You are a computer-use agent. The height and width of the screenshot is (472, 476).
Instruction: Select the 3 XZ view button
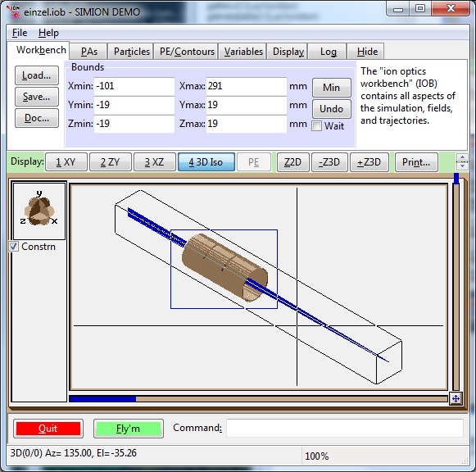[155, 162]
